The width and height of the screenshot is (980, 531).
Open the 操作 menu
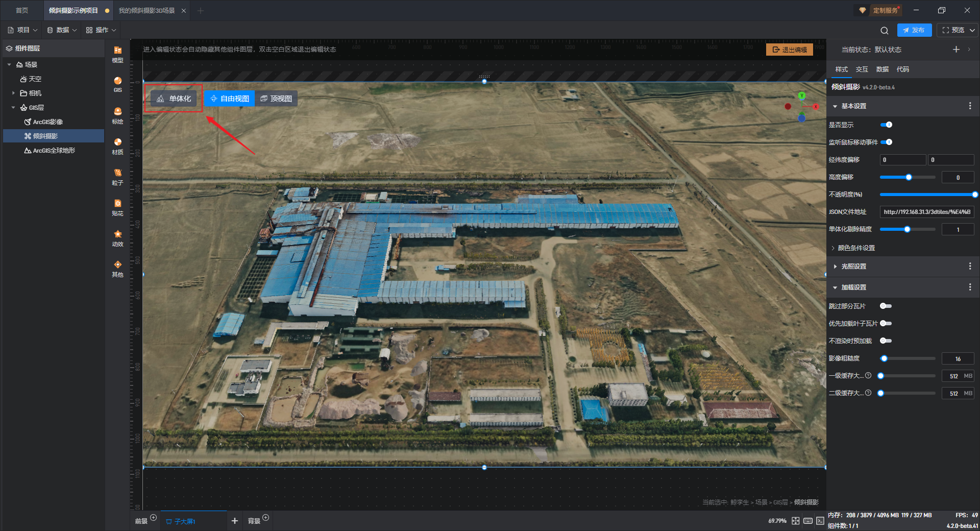point(101,30)
